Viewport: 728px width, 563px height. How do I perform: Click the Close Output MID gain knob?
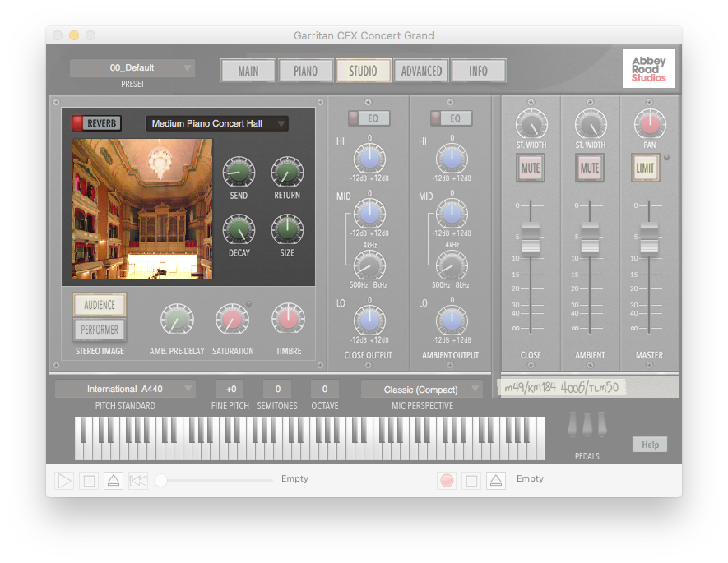point(369,214)
